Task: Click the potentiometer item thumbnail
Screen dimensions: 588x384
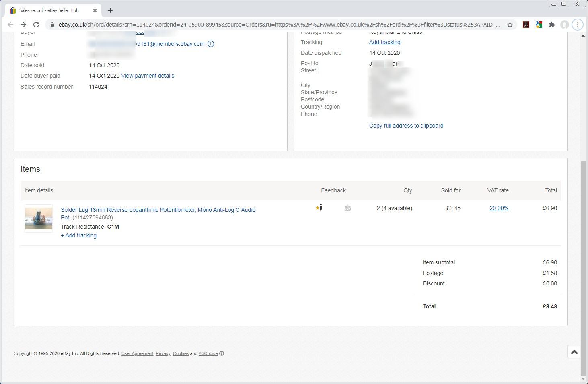Action: point(38,219)
